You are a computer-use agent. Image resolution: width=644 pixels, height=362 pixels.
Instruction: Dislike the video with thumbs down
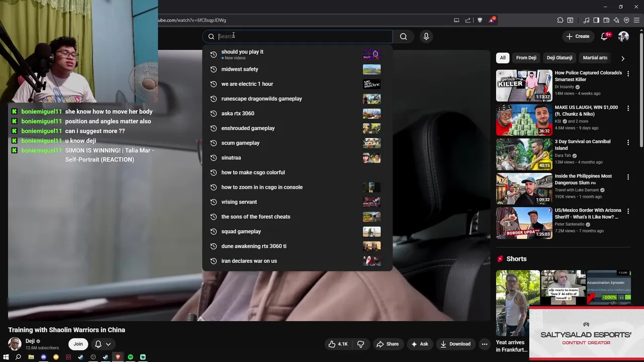point(361,344)
